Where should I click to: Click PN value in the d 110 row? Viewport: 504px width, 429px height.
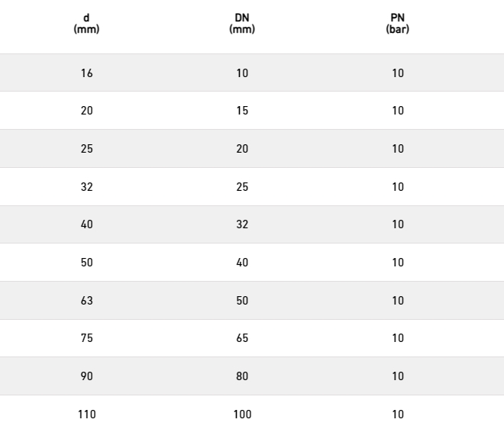point(398,414)
